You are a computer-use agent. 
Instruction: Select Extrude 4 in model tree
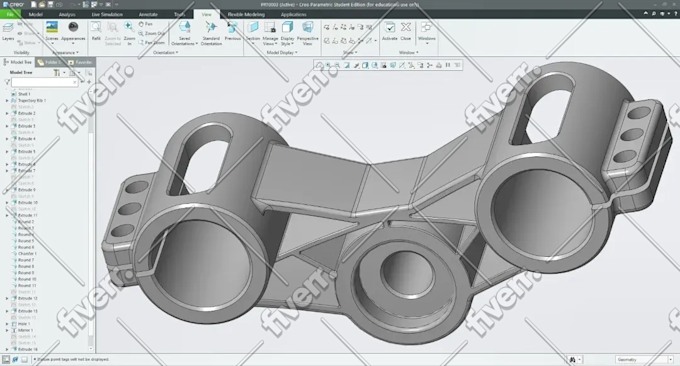coord(23,139)
